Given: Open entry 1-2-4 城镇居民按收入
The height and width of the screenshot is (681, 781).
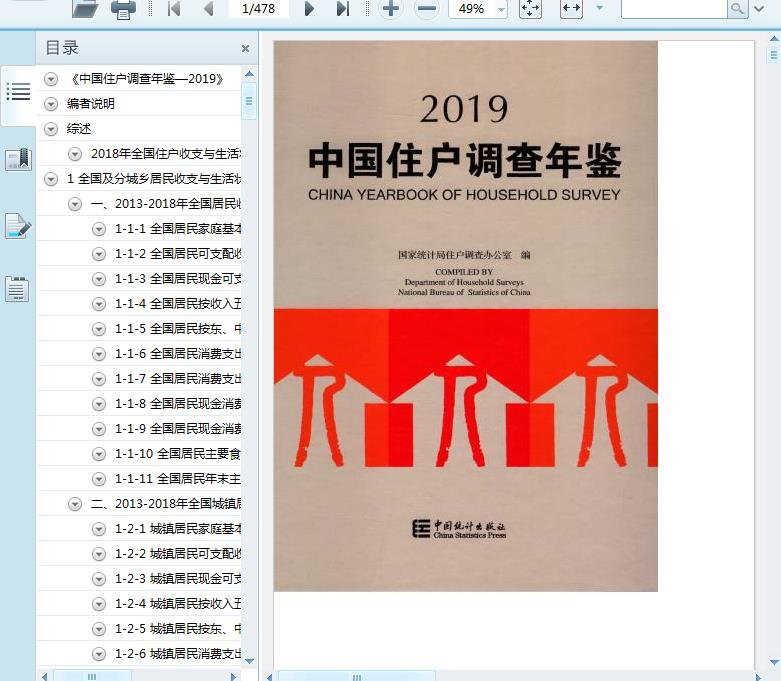Looking at the screenshot, I should click(178, 604).
